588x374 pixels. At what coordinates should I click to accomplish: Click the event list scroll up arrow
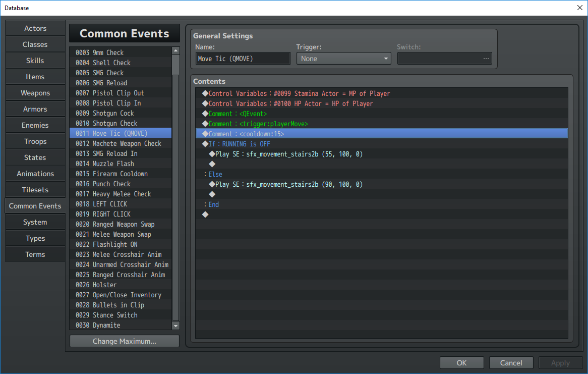pyautogui.click(x=175, y=50)
